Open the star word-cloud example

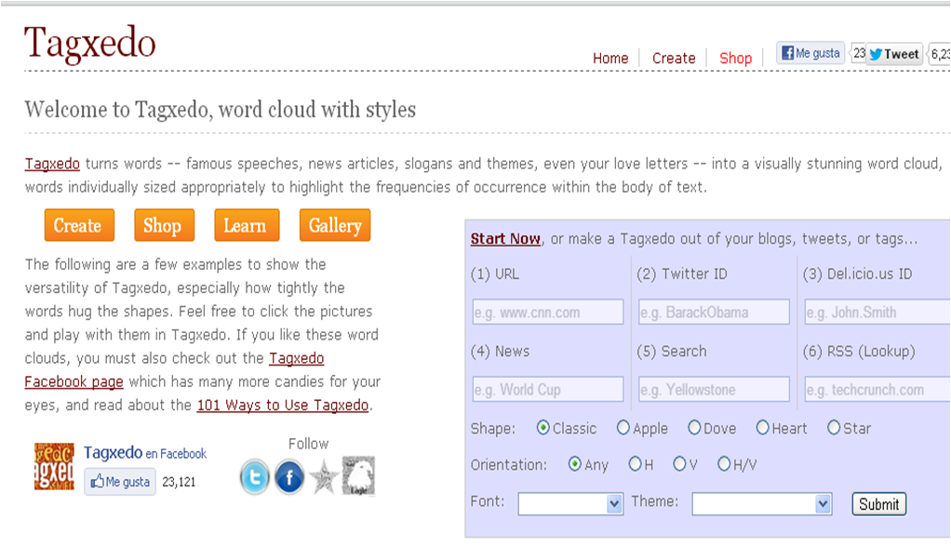click(x=324, y=477)
